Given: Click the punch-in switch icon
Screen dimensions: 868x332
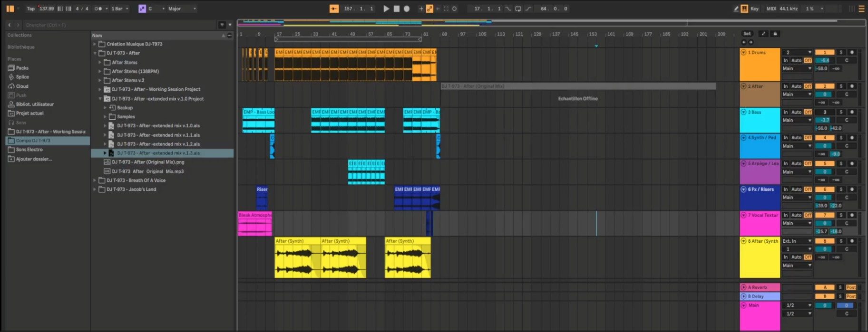Looking at the screenshot, I should point(508,9).
